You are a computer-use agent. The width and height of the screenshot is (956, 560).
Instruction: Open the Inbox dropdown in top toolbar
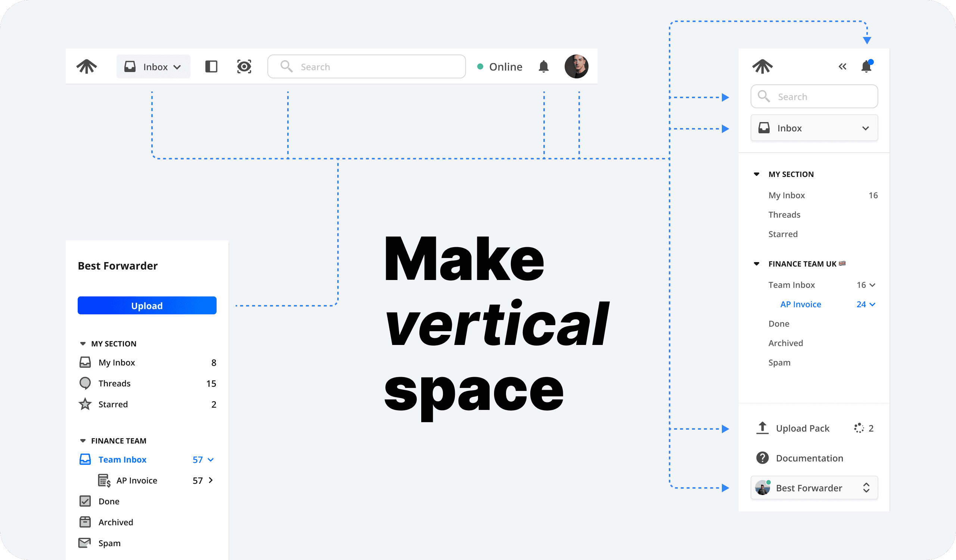(153, 67)
